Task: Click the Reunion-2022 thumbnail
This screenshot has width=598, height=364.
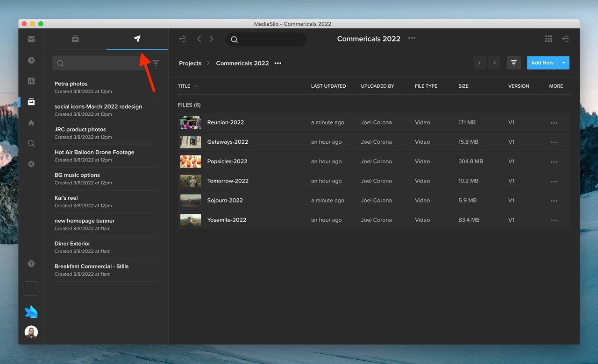Action: tap(191, 122)
